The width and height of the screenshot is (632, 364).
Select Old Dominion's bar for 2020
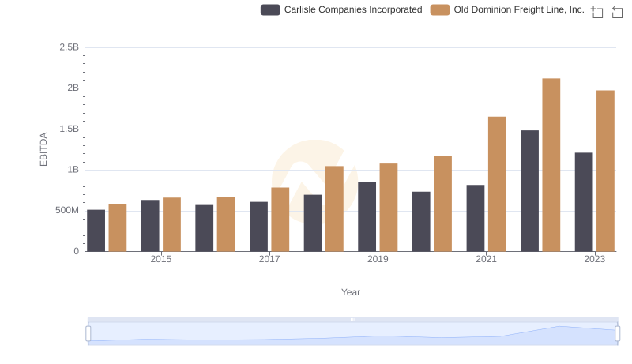pos(443,205)
